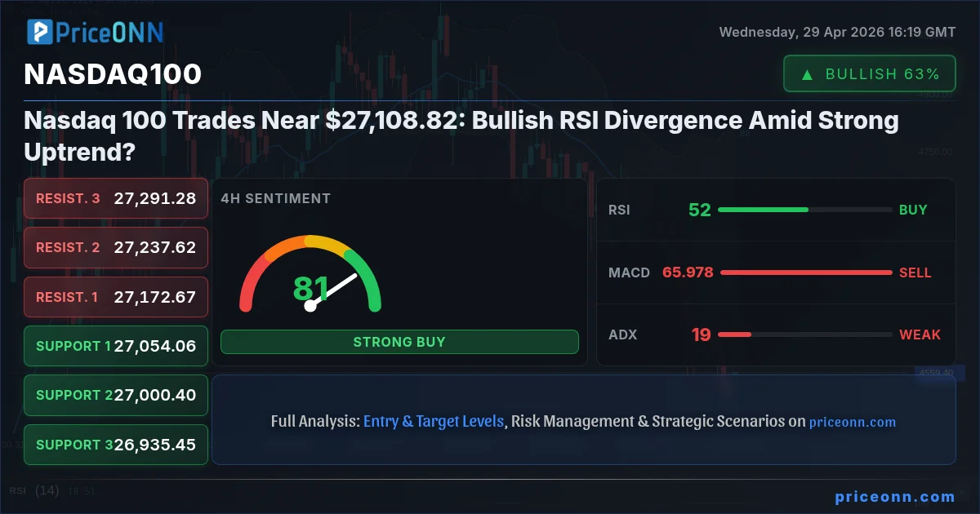The height and width of the screenshot is (514, 980).
Task: Click the sentiment gauge showing 81
Action: [310, 274]
